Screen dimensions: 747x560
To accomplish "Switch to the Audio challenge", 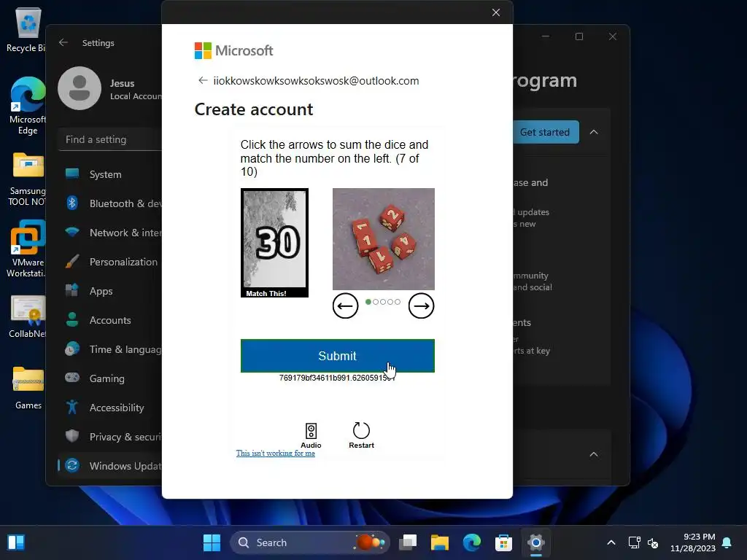I will [311, 436].
